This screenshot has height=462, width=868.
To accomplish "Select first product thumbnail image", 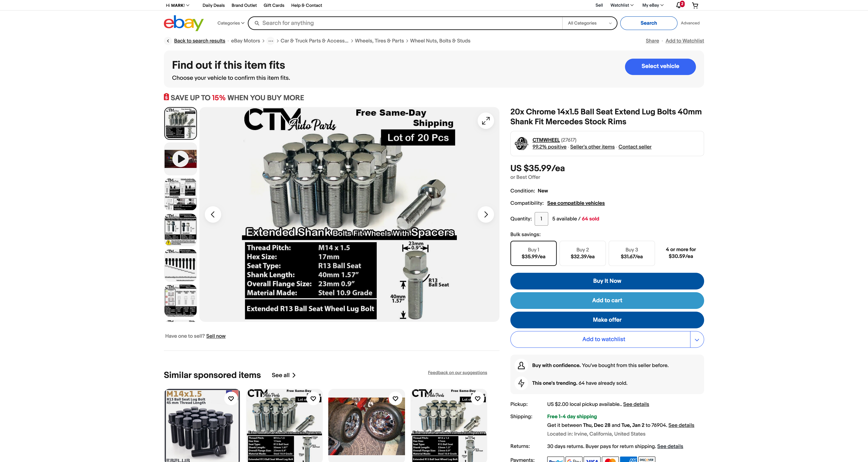I will pyautogui.click(x=181, y=123).
